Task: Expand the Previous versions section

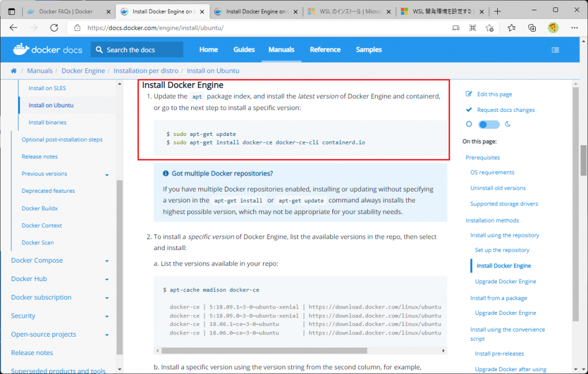Action: coord(107,174)
